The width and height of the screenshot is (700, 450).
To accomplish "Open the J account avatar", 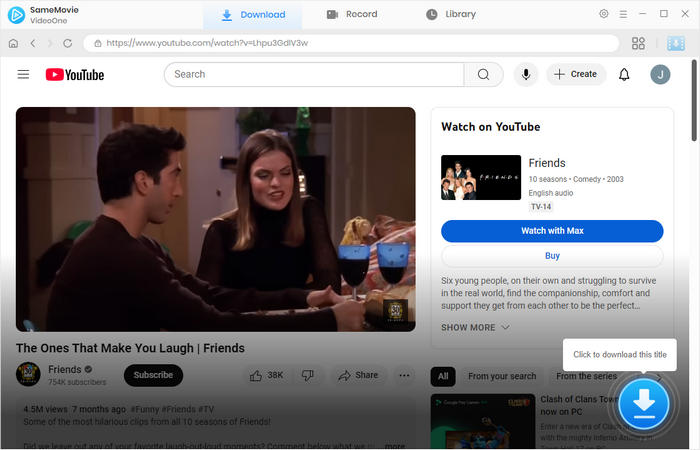I will pos(660,75).
